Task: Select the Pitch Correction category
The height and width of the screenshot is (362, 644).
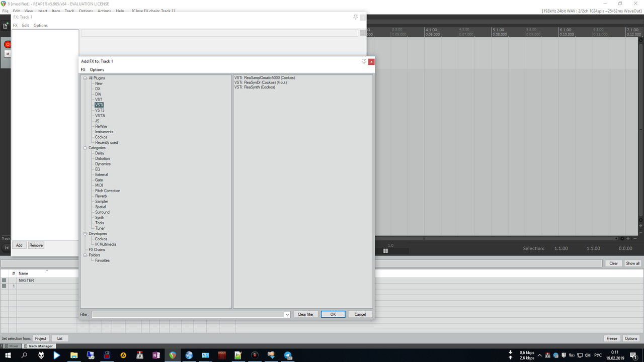Action: [x=108, y=191]
